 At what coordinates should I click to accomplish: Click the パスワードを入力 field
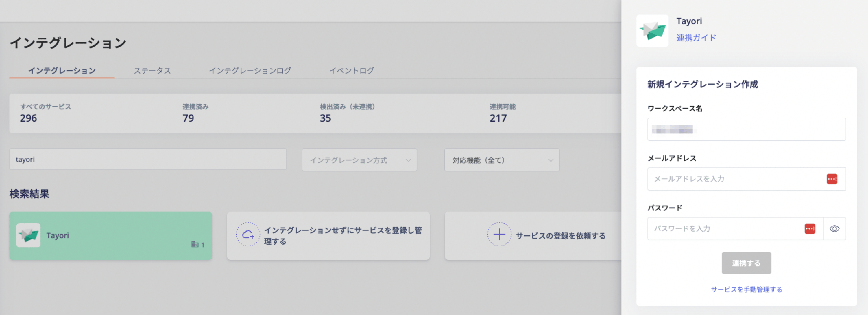[736, 229]
